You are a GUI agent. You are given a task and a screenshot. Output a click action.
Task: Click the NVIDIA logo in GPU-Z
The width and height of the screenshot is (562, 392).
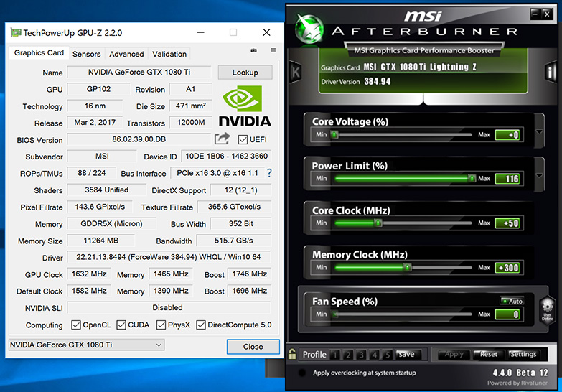click(245, 106)
